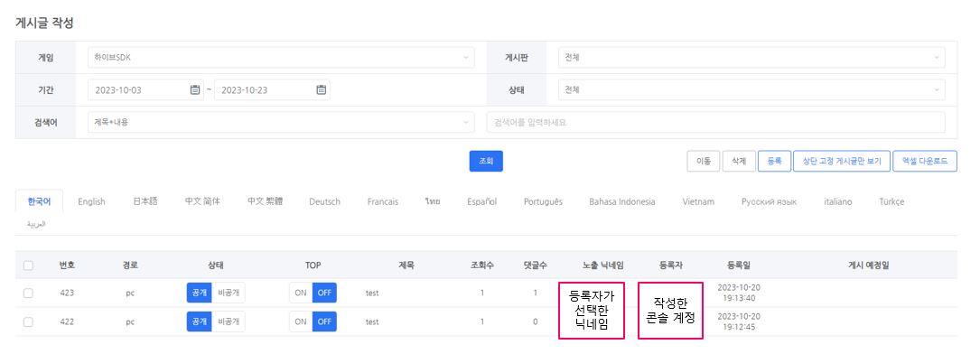Screen dimensions: 980x354
Task: Open the end date calendar icon
Action: (322, 90)
